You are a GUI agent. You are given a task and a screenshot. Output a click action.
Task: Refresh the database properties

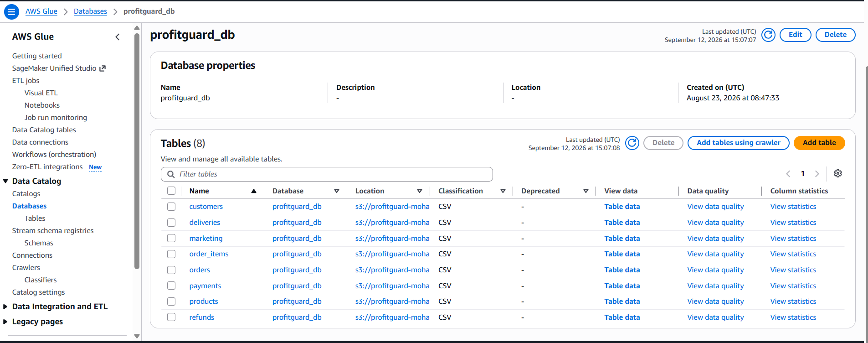tap(768, 35)
